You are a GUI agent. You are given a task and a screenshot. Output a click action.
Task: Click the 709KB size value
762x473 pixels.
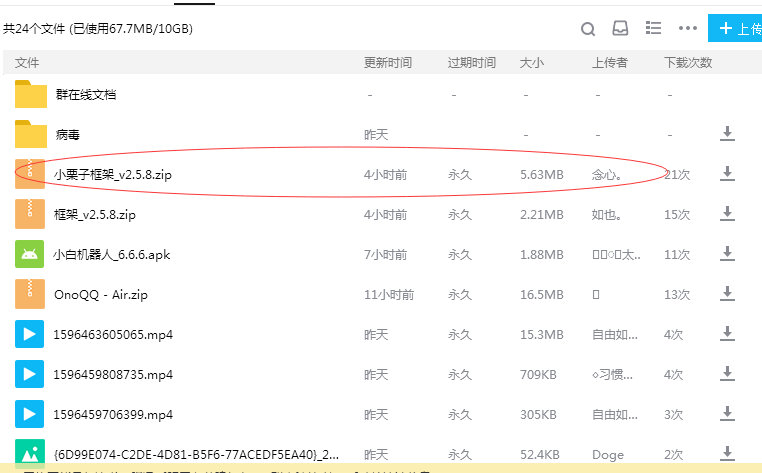[538, 374]
